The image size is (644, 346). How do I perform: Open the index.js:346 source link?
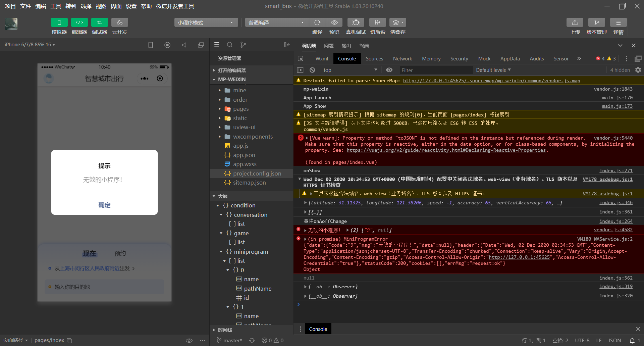pos(616,202)
